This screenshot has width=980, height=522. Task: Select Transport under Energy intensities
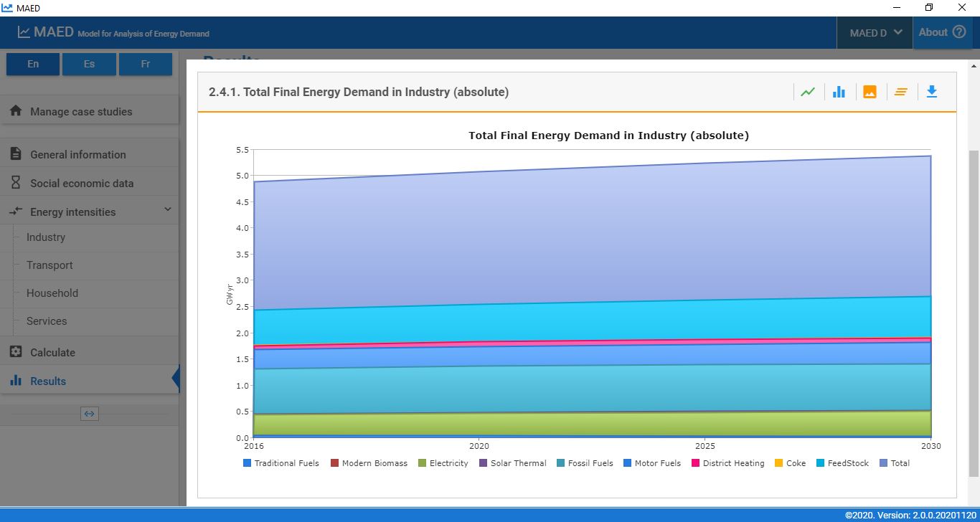click(50, 265)
